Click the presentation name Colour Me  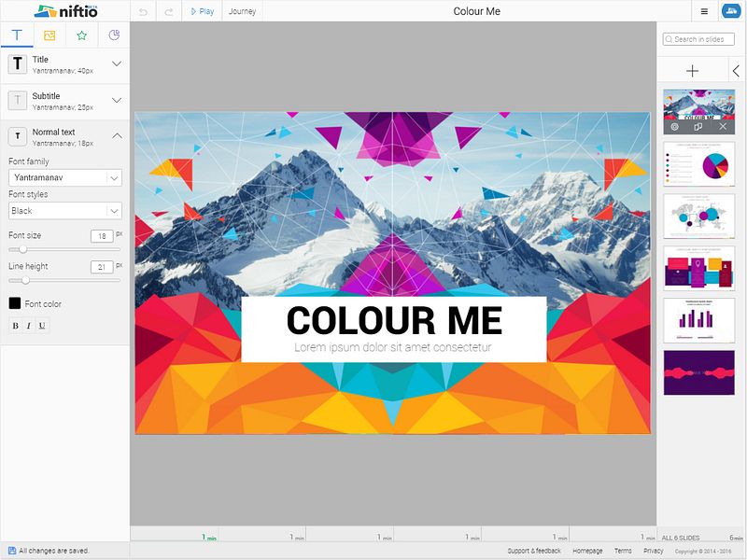tap(476, 11)
